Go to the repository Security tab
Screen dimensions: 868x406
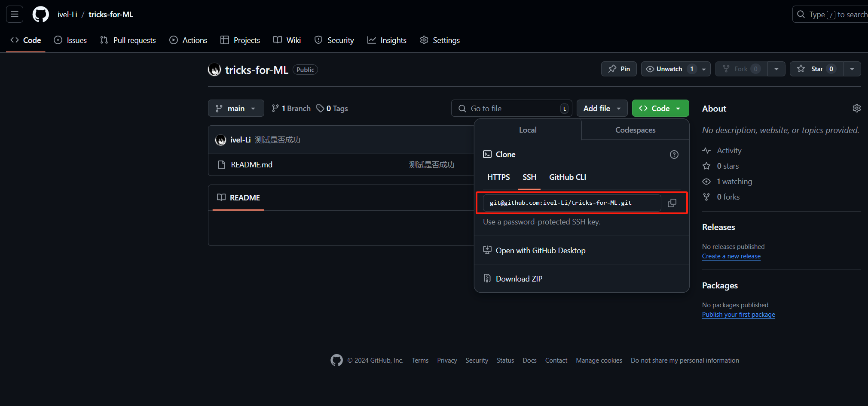(x=334, y=40)
